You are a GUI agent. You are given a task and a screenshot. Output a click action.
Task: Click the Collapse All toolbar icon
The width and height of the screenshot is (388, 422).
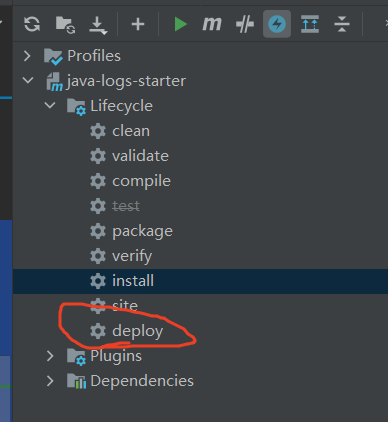342,24
